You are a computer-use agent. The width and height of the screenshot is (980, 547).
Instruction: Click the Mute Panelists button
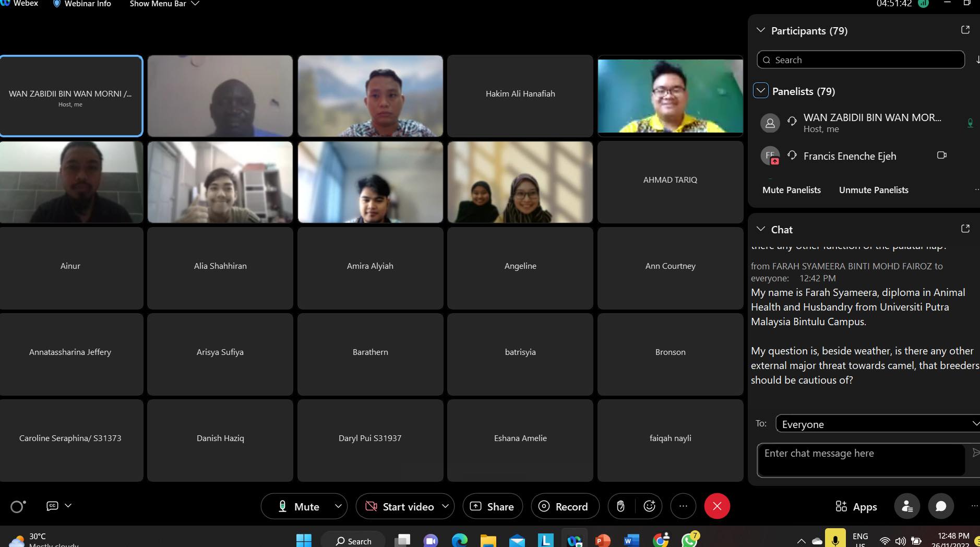[x=791, y=190]
